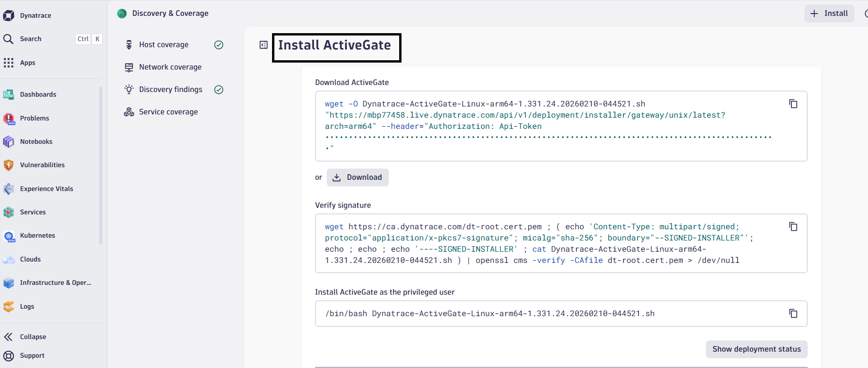Click the Support lifebuoy icon
Viewport: 868px width, 368px height.
point(8,355)
